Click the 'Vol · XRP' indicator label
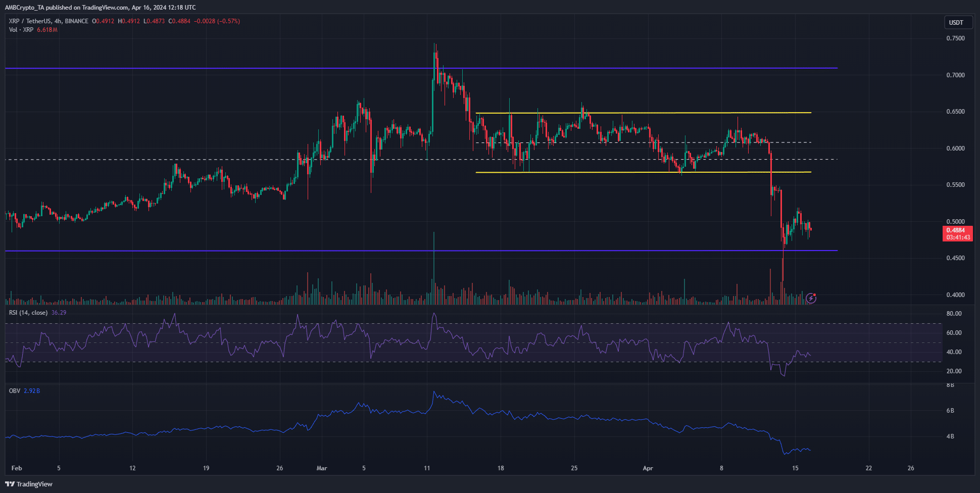 pos(21,30)
